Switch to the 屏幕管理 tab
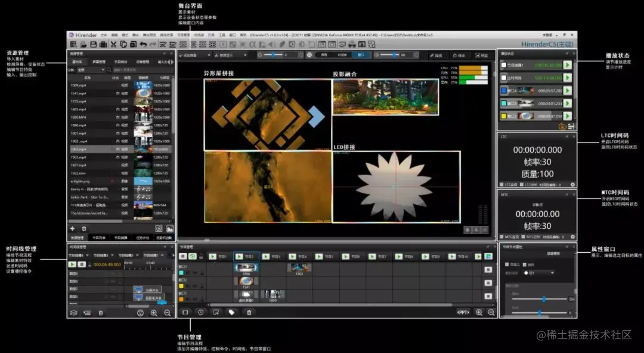Viewport: 644px width, 353px height. pyautogui.click(x=98, y=62)
